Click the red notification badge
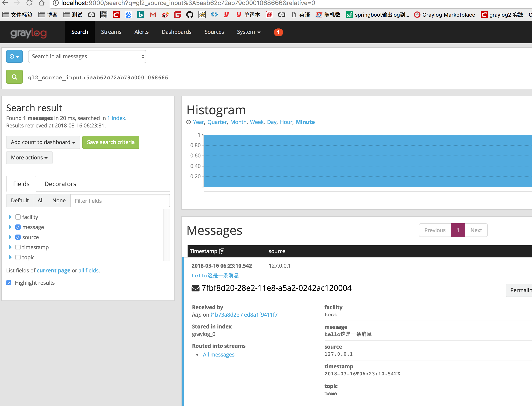The width and height of the screenshot is (532, 406). click(x=278, y=32)
